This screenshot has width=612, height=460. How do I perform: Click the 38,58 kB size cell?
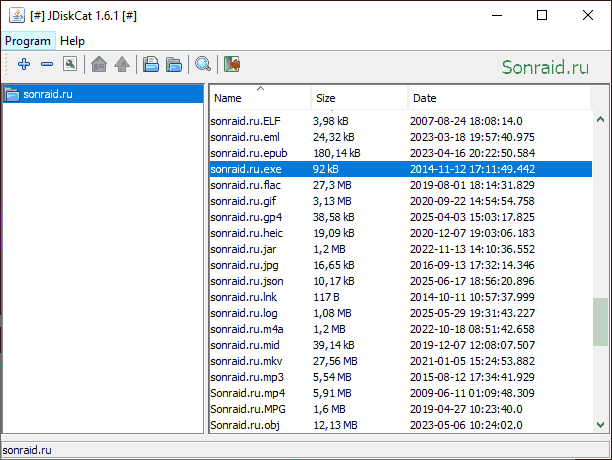click(334, 217)
